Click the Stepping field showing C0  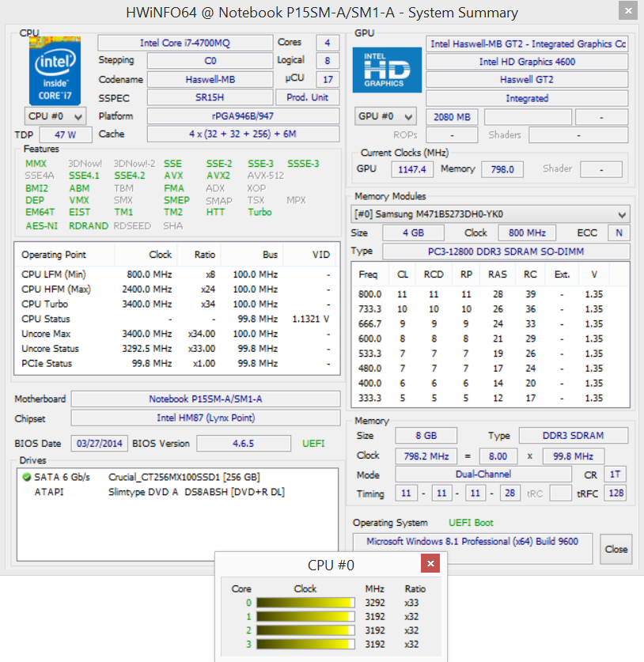tap(210, 61)
